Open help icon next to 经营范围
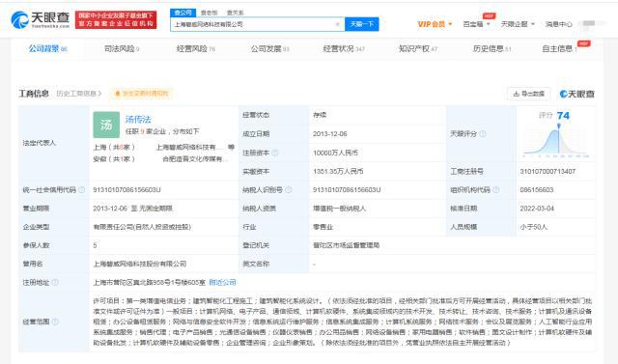The image size is (618, 364). [x=56, y=322]
